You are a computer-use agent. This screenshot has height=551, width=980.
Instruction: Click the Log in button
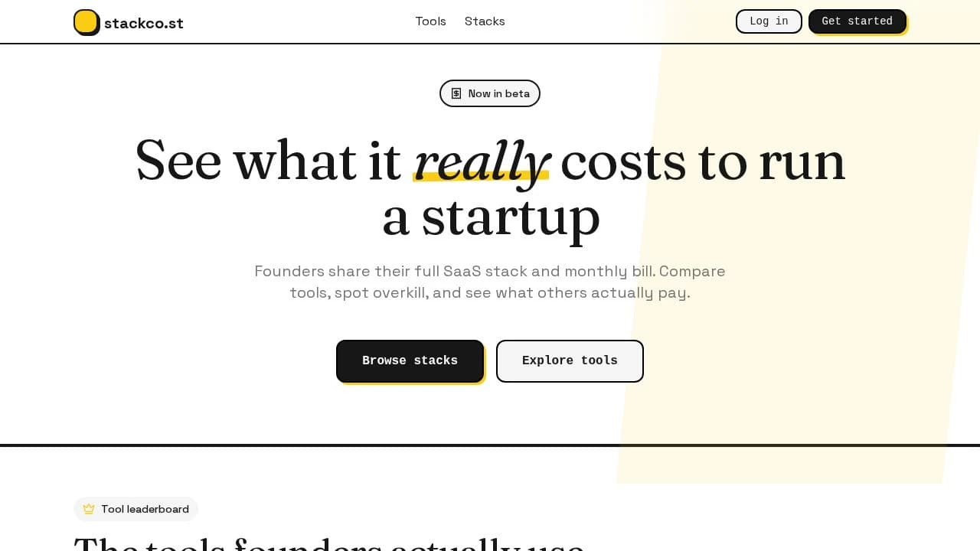coord(769,21)
